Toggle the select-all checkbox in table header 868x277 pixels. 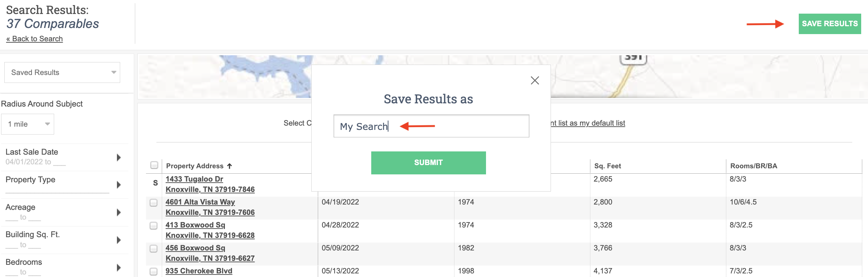154,165
